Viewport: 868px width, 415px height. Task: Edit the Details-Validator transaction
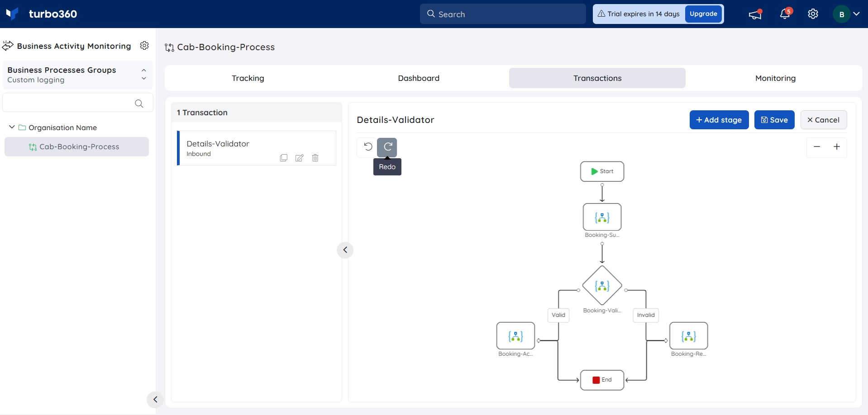(x=300, y=158)
